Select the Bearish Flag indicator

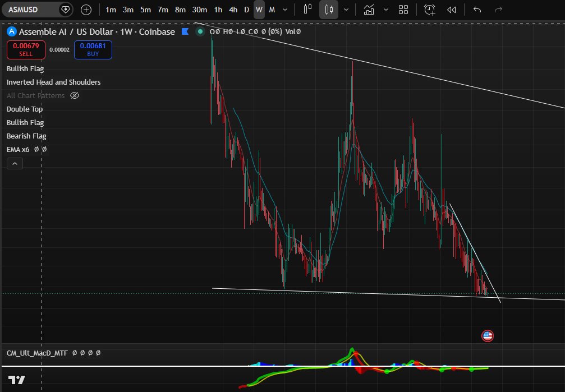pyautogui.click(x=26, y=136)
